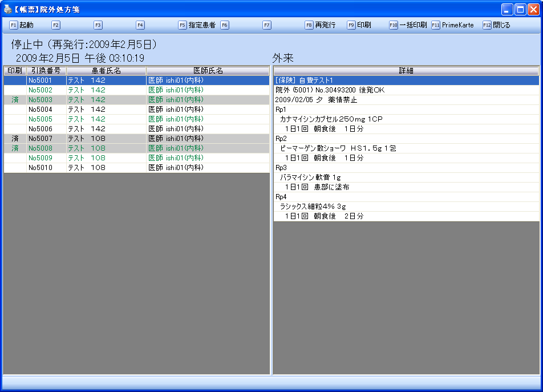543x392 pixels.
Task: Click the empty F3 function key
Action: (x=98, y=25)
